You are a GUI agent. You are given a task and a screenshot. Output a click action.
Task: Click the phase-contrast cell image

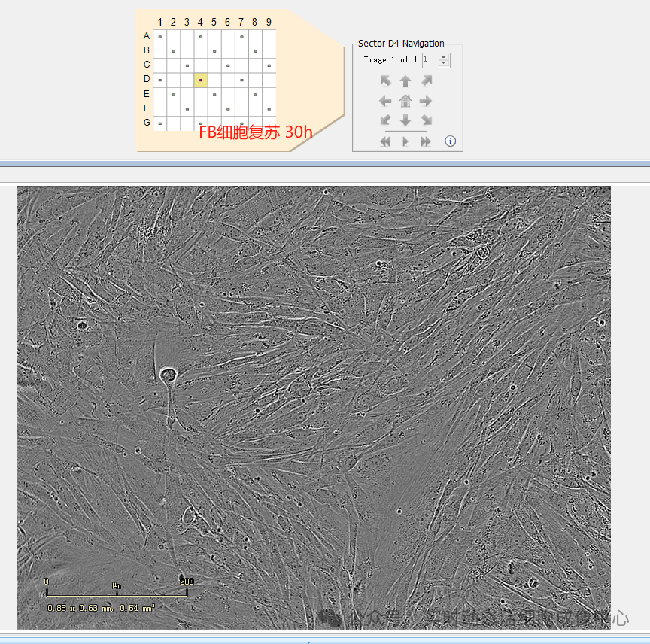click(314, 408)
